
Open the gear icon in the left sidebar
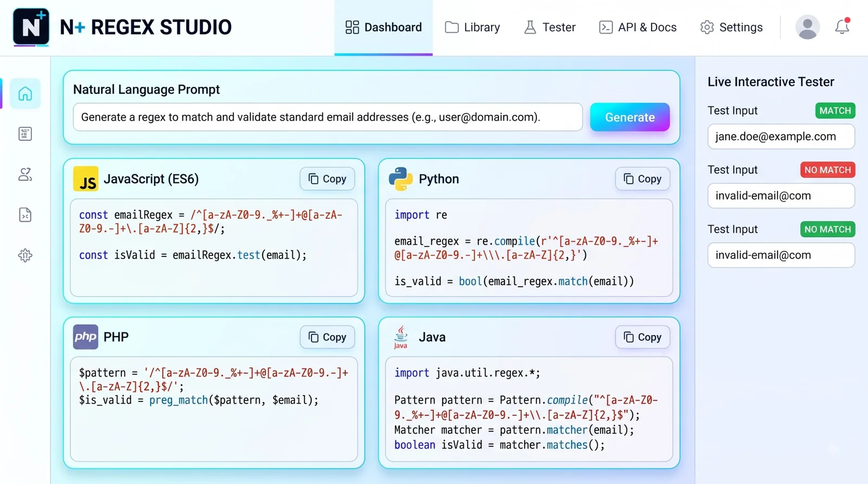coord(25,255)
